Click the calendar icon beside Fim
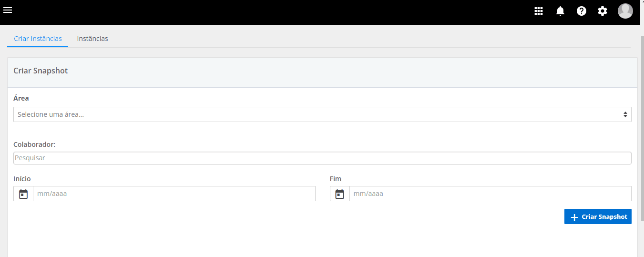The height and width of the screenshot is (257, 644). (339, 194)
